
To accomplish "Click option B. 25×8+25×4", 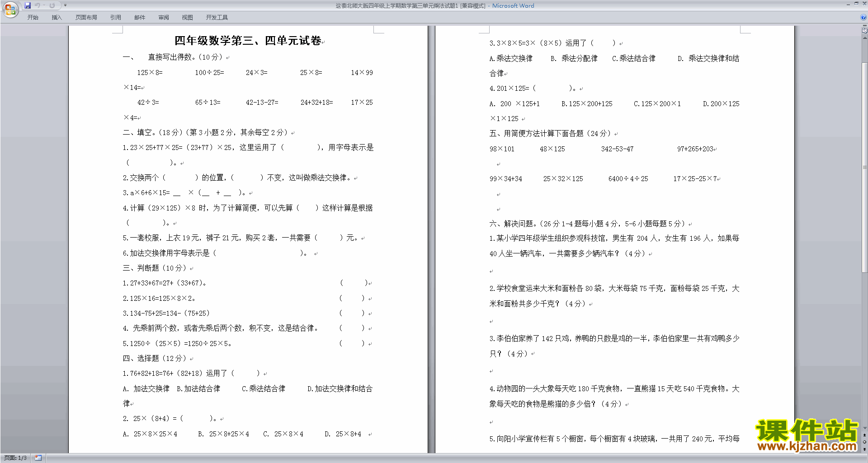I will point(223,434).
